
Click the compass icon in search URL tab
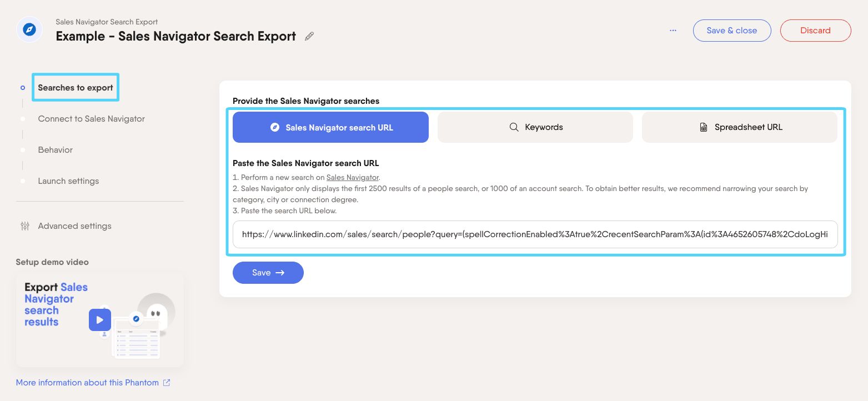[274, 127]
